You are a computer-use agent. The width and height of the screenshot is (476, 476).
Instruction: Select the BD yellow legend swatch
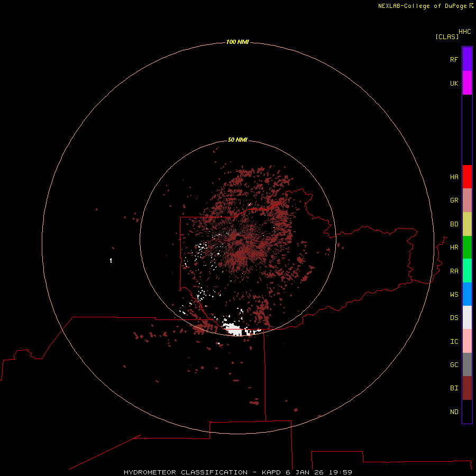(x=467, y=224)
